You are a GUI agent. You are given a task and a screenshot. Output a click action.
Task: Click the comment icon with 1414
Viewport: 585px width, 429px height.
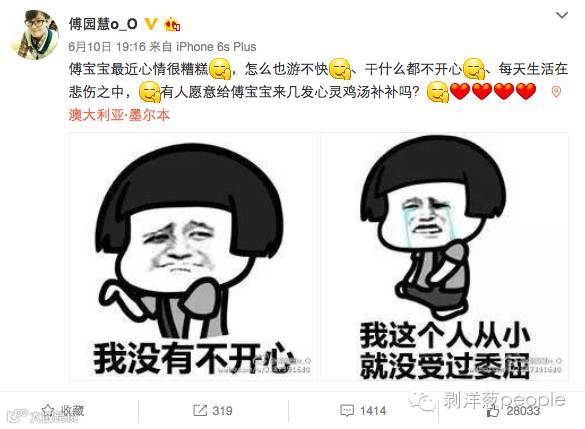[347, 411]
